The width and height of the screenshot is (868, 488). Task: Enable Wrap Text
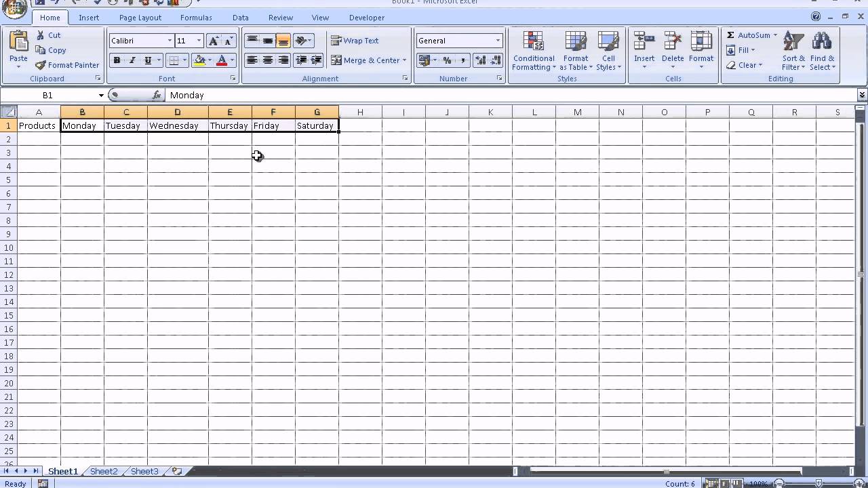[x=355, y=41]
